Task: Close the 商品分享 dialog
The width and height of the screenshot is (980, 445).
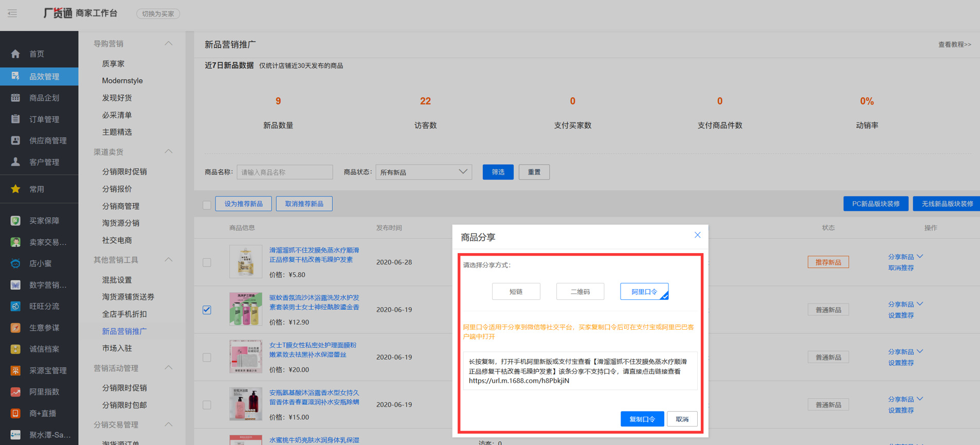Action: click(697, 235)
